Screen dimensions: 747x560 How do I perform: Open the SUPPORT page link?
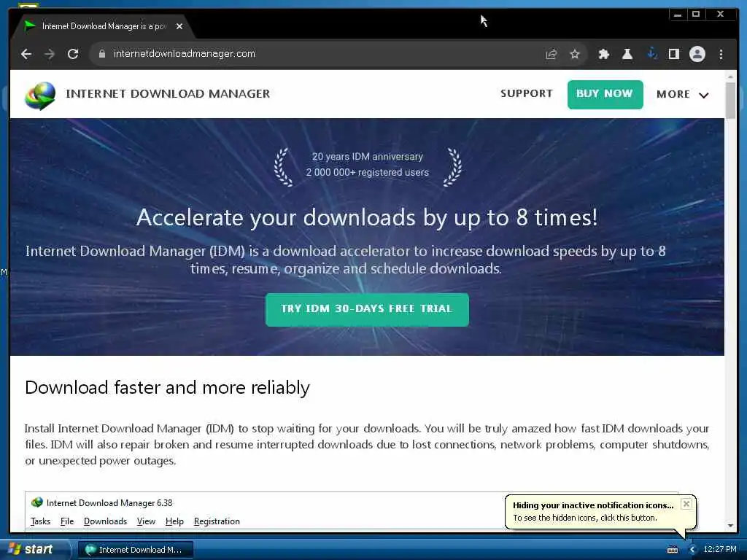[527, 93]
